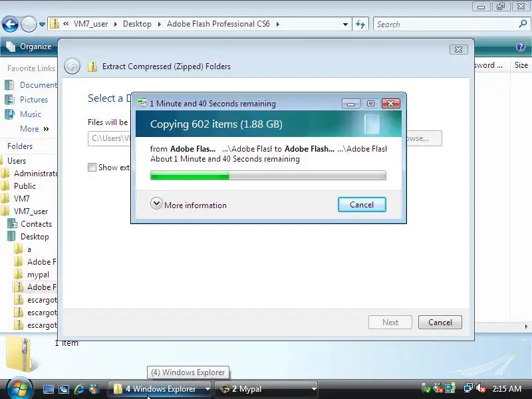Click the address bar refresh button

tap(360, 24)
